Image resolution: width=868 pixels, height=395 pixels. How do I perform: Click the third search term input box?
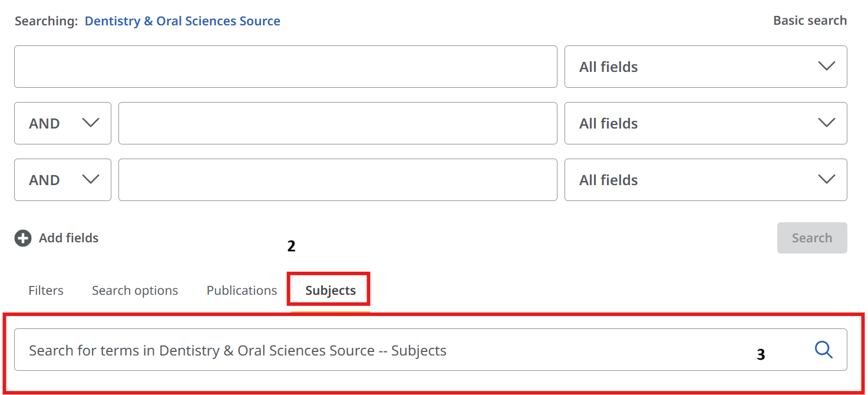338,180
